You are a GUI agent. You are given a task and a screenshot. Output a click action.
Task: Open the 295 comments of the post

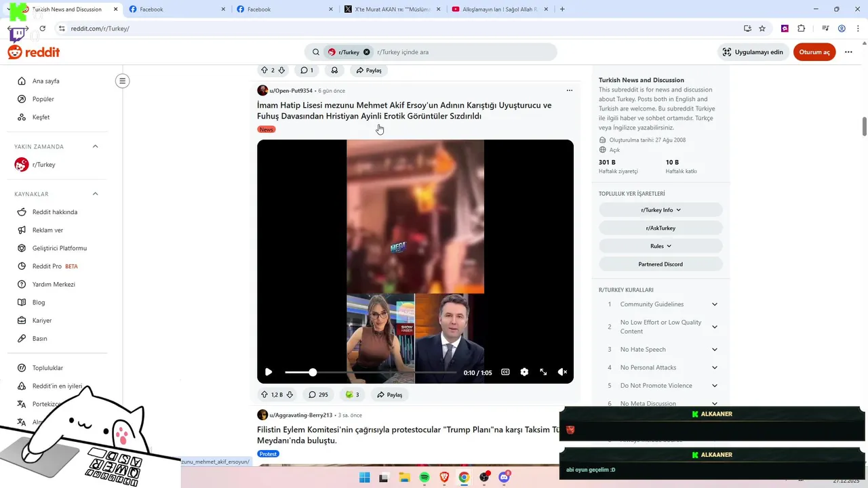(318, 394)
